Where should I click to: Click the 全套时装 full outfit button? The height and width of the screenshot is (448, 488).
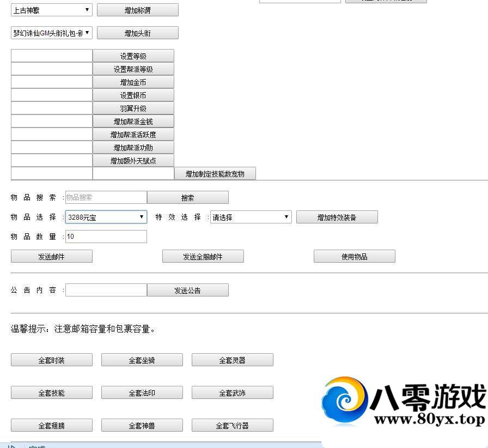click(51, 359)
